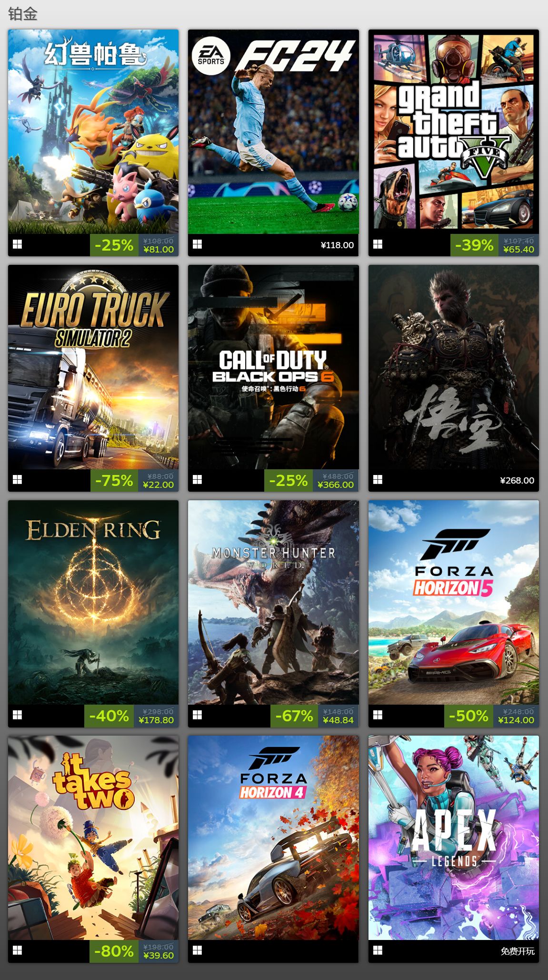Click the ¥268.00 price of Black Myth Wukong
548x980 pixels.
click(517, 480)
